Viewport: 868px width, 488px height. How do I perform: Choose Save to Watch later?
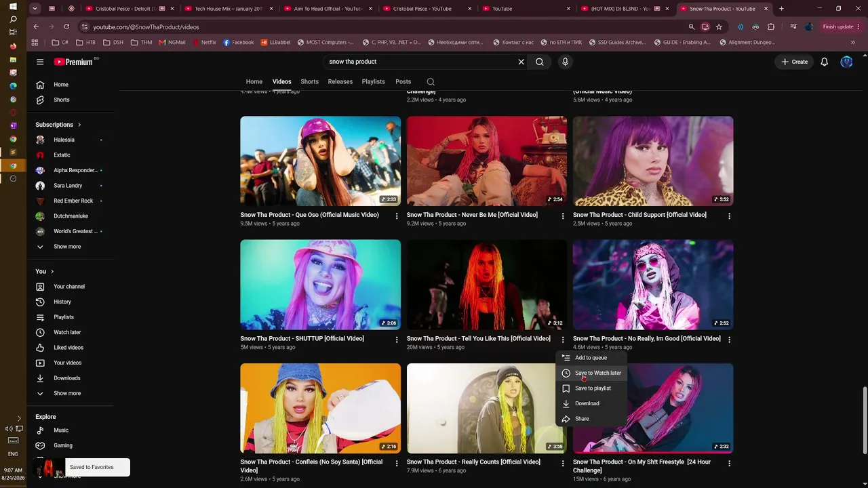591,373
